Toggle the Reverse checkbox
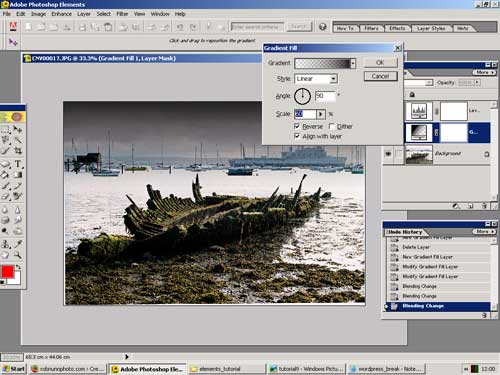This screenshot has height=375, width=500. coord(297,126)
